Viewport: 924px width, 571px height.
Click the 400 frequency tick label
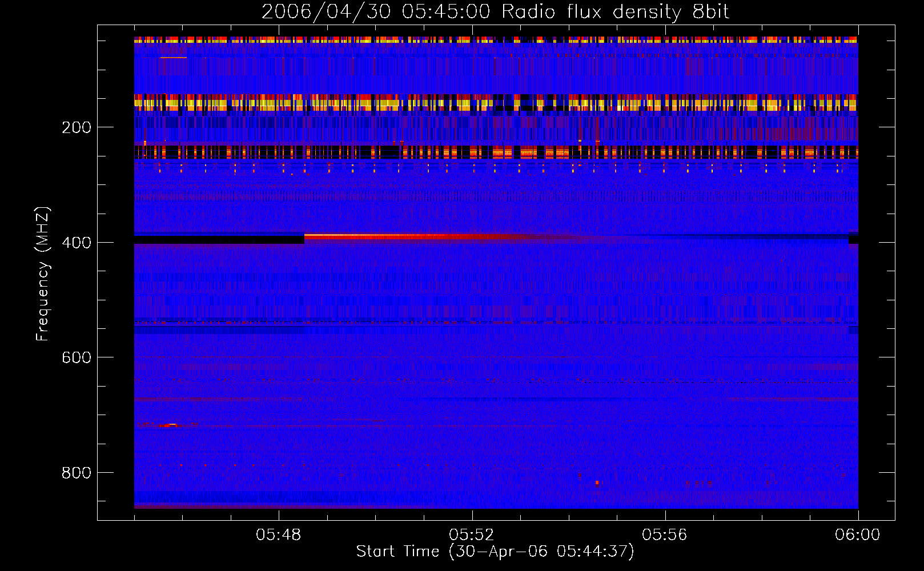pos(77,243)
